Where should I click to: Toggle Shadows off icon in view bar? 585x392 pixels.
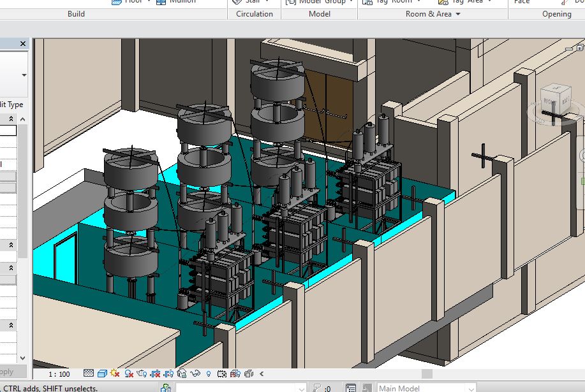pos(129,374)
